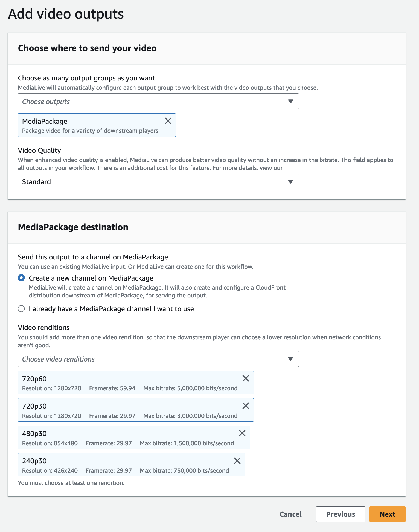Click the 720p60 rendition card
The image size is (419, 532).
[x=129, y=383]
